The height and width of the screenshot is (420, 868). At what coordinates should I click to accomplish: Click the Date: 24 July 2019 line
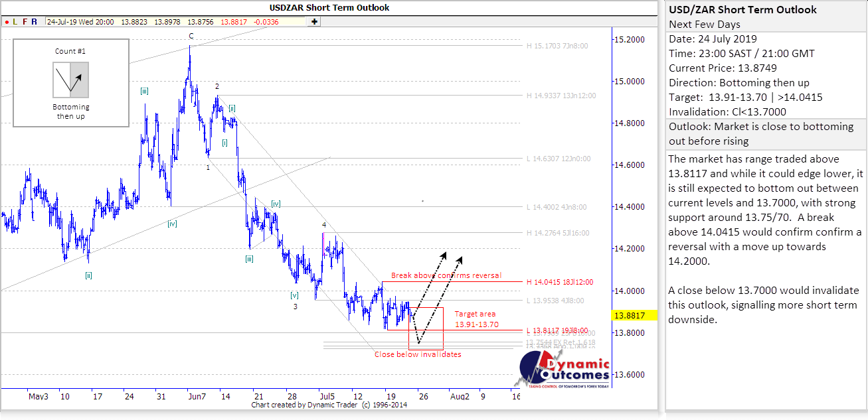point(713,38)
